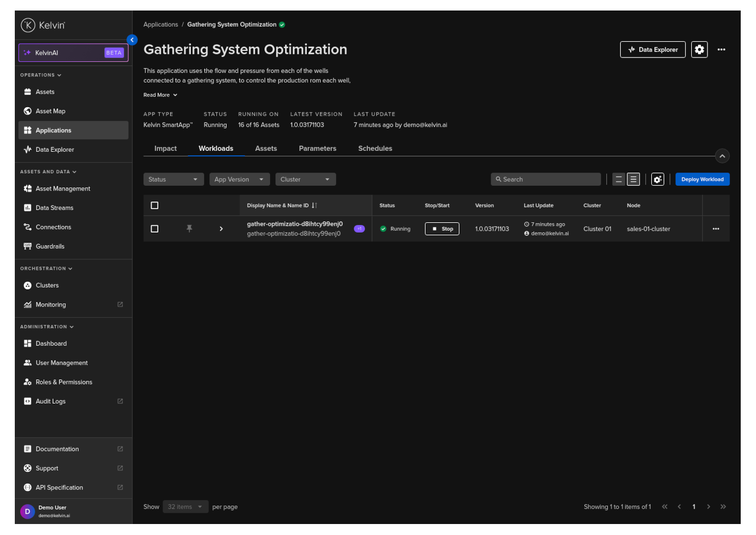Screen dimensions: 756x535
Task: Switch to the Schedules tab
Action: click(375, 149)
